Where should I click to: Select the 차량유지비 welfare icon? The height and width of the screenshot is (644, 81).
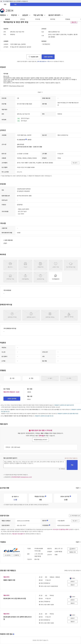40,265
